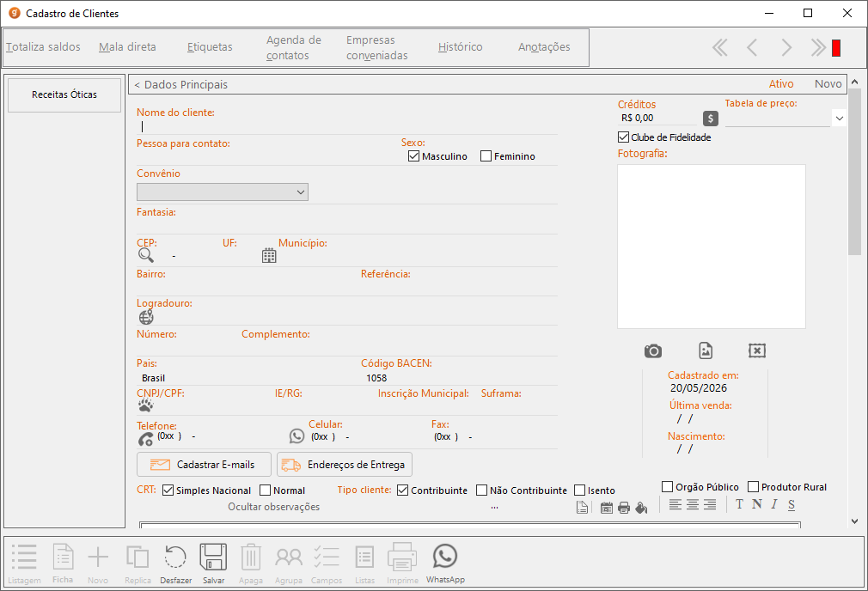This screenshot has width=868, height=591.
Task: Apply bold with the N icon
Action: 757,504
